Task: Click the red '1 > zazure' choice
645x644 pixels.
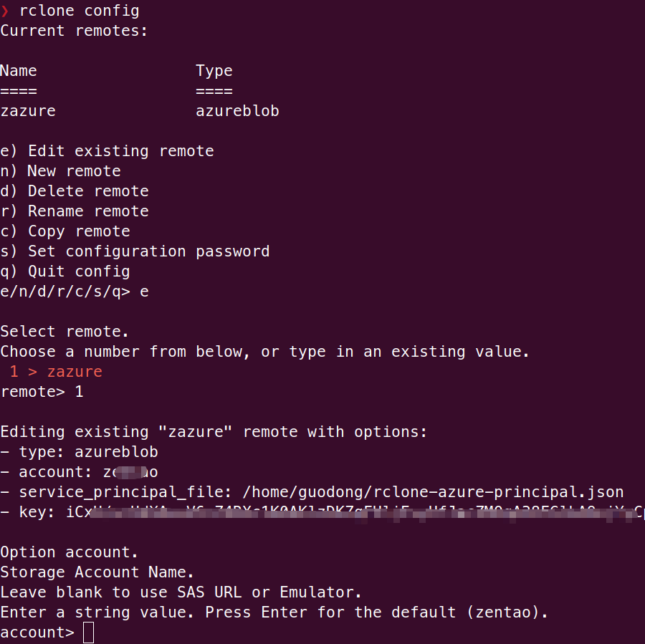Action: pyautogui.click(x=56, y=372)
